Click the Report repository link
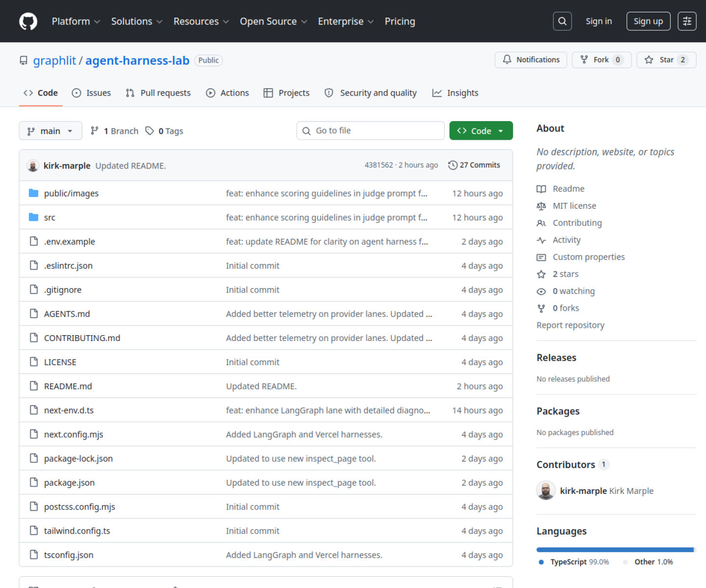 (x=570, y=325)
